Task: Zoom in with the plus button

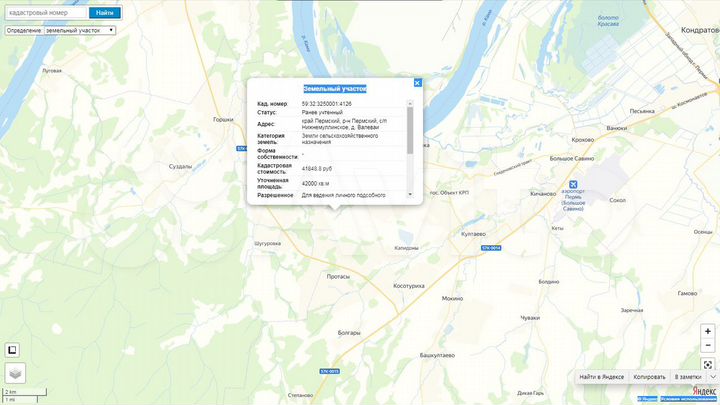Action: [707, 331]
